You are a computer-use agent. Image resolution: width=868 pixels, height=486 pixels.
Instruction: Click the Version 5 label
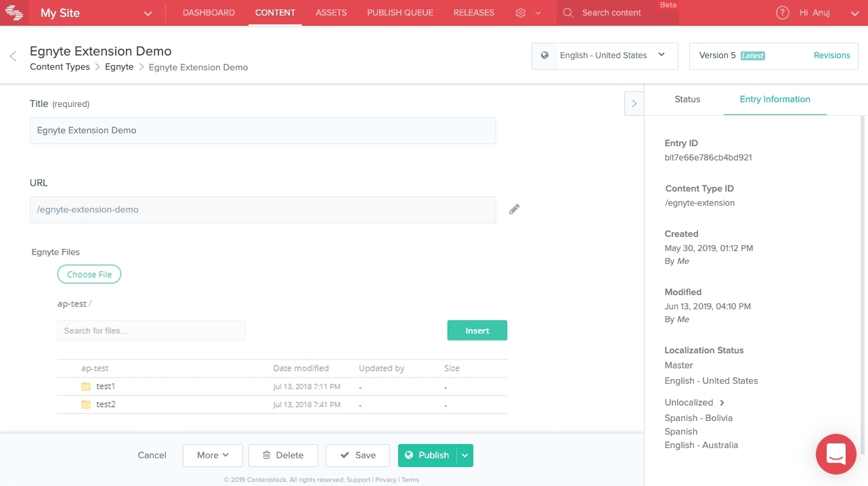coord(718,56)
